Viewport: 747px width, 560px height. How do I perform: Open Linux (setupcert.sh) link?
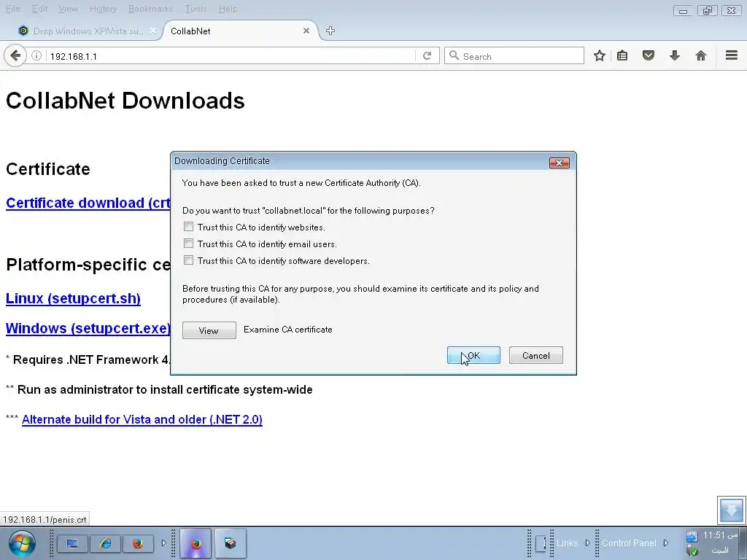click(73, 298)
